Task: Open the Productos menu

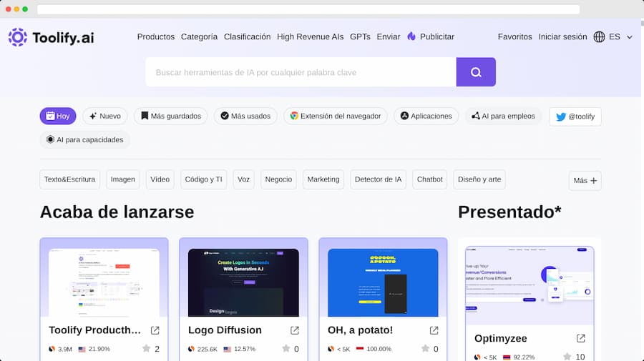Action: (x=156, y=37)
